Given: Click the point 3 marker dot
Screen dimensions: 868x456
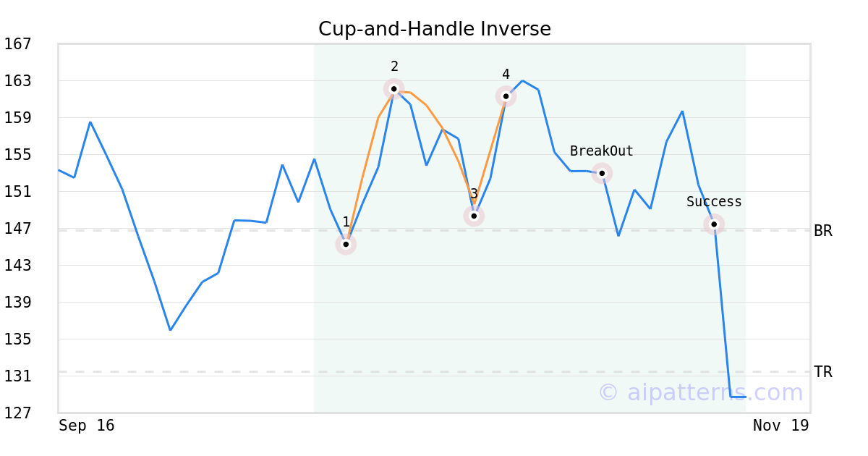Looking at the screenshot, I should click(474, 216).
